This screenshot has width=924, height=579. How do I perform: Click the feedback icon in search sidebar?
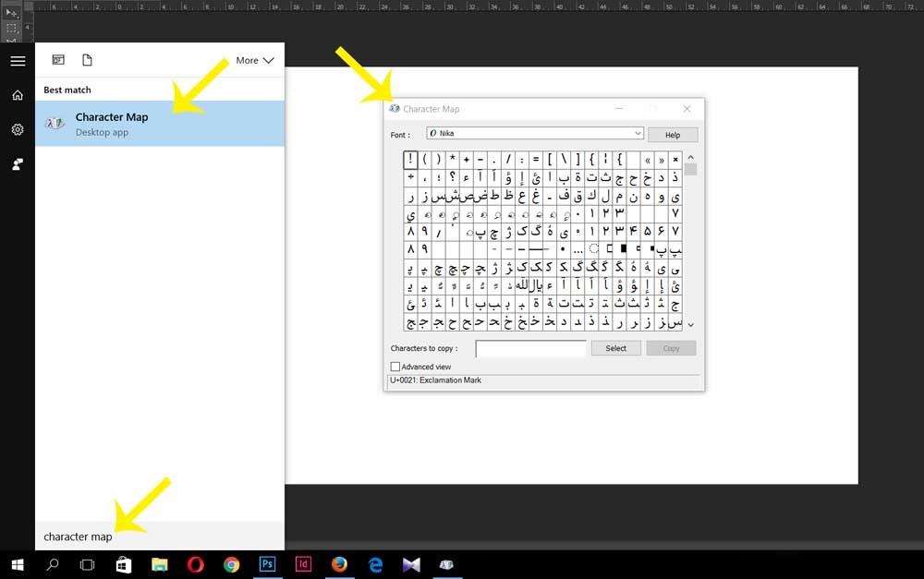tap(17, 164)
